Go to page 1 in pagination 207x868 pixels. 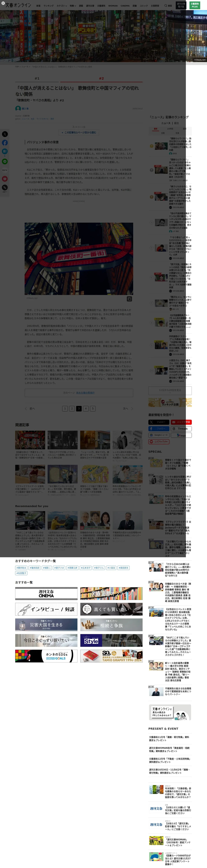[65, 408]
